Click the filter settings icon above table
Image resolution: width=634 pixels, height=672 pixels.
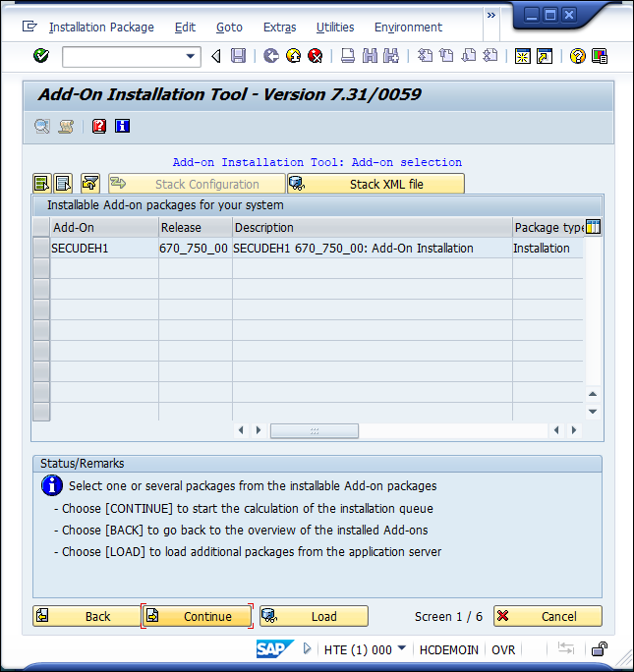pyautogui.click(x=90, y=184)
